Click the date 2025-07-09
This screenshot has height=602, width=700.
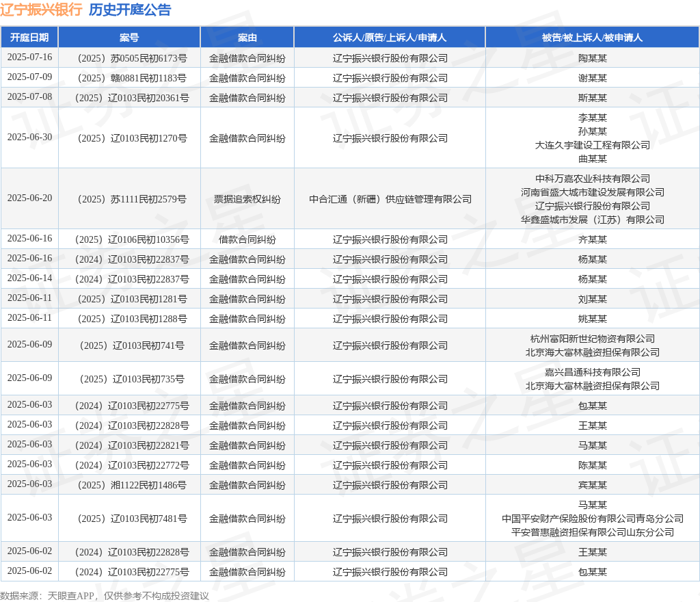coord(29,77)
